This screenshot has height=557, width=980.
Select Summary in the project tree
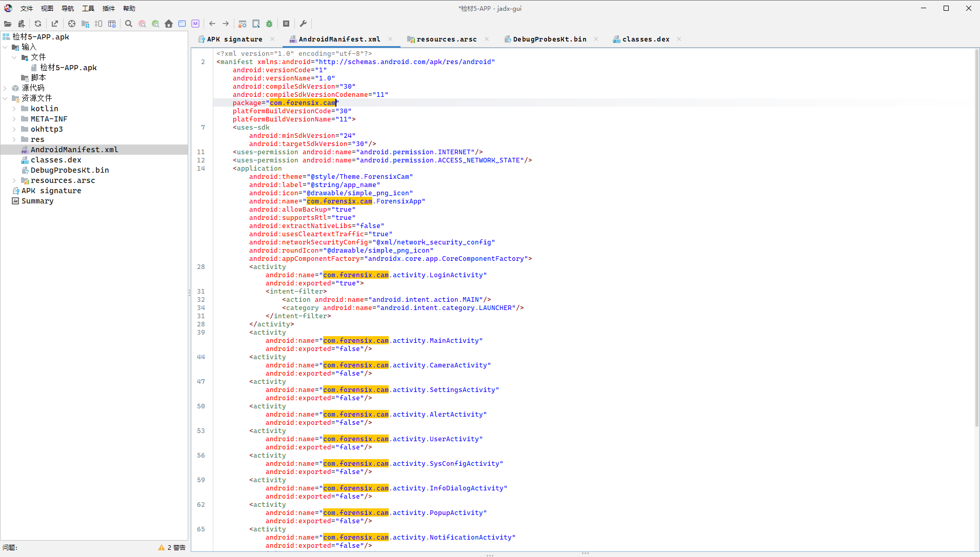(37, 201)
